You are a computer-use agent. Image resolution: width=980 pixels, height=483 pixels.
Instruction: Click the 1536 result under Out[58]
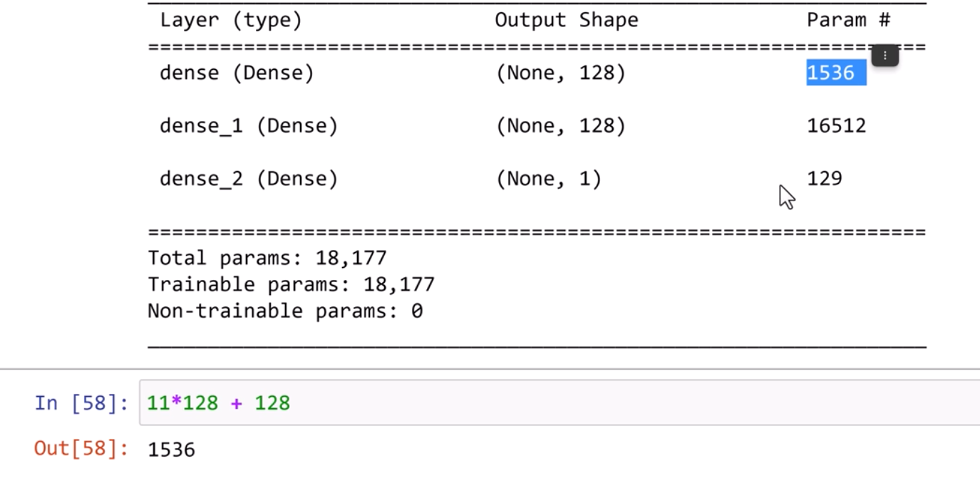(171, 450)
